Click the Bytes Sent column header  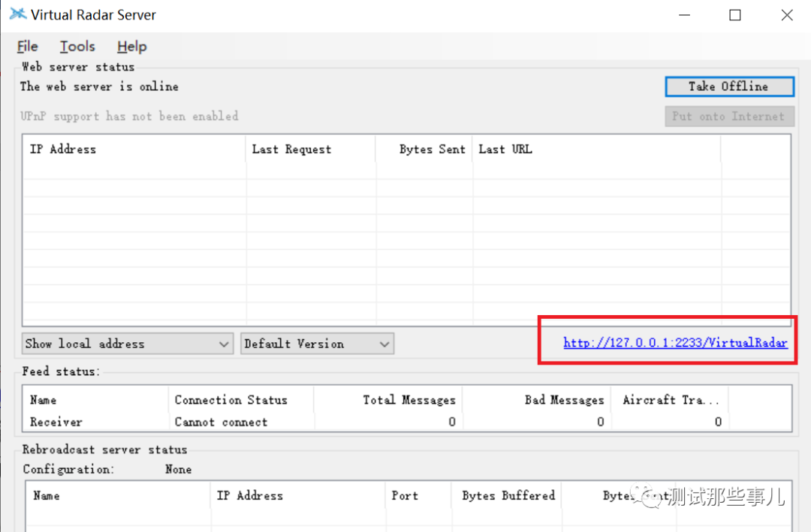click(x=424, y=149)
